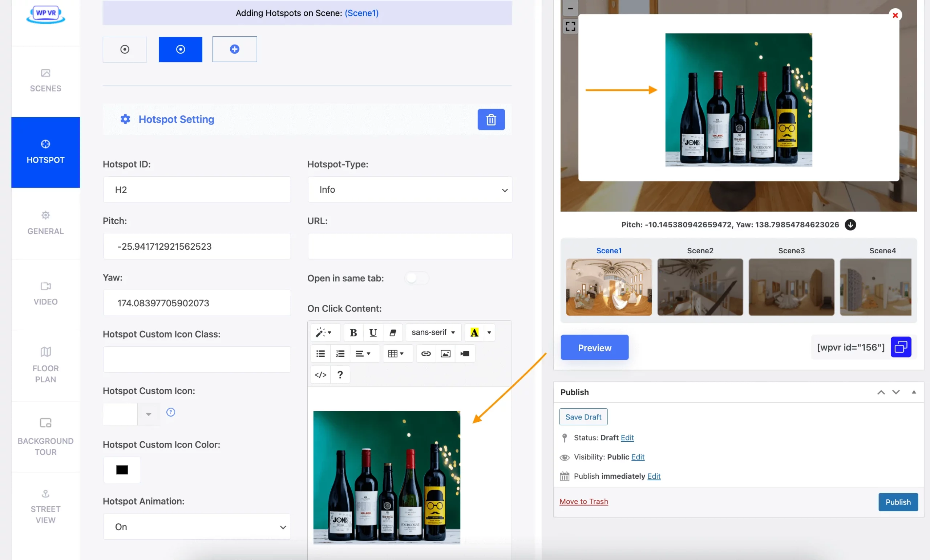The height and width of the screenshot is (560, 930).
Task: Click the Publish button
Action: point(898,502)
